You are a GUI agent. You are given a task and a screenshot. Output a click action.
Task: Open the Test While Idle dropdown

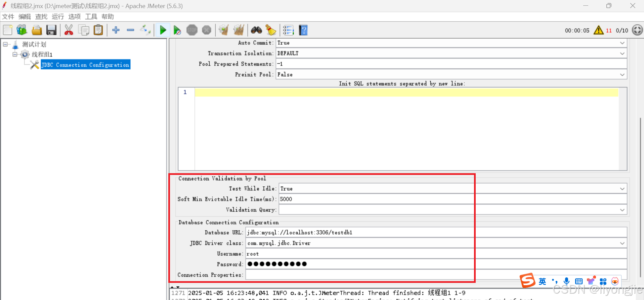click(x=622, y=189)
